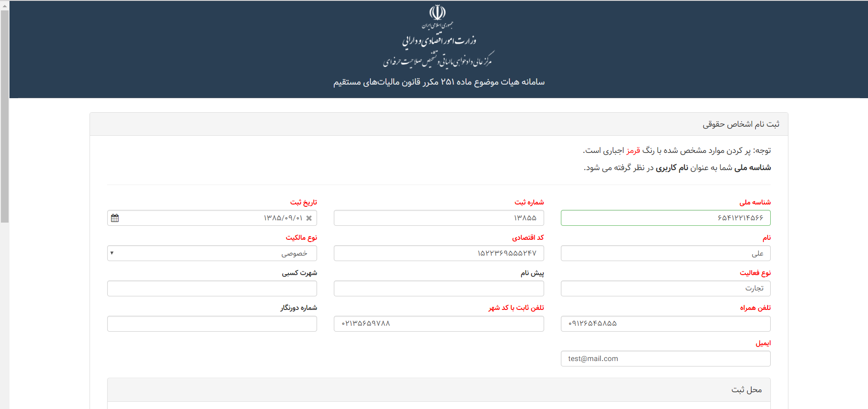Click the economic code field (کد اقتصادی)

point(438,253)
